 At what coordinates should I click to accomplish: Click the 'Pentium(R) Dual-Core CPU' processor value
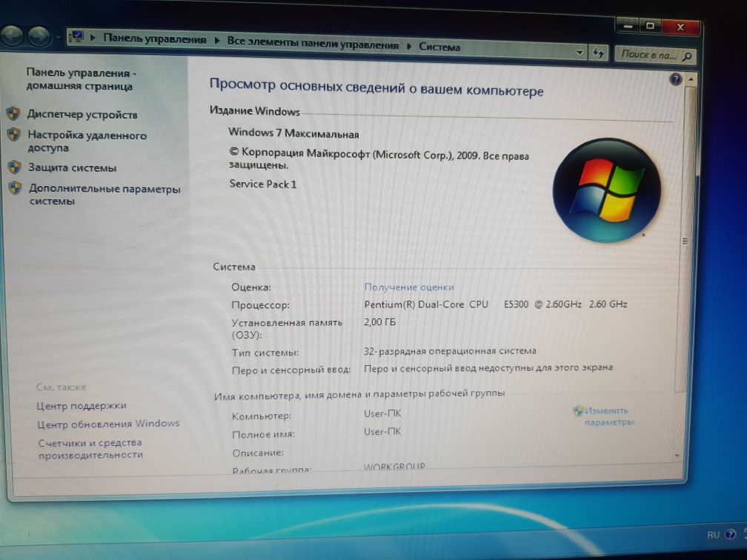coord(496,304)
